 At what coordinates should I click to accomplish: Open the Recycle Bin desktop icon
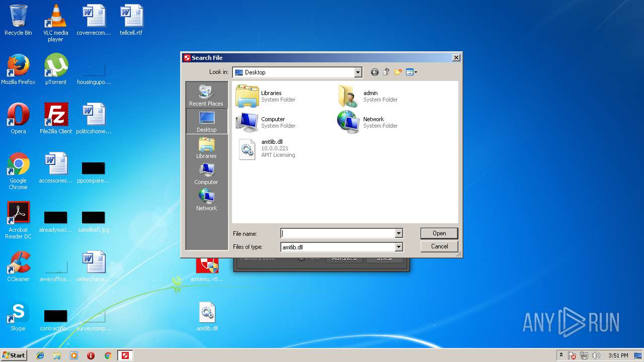18,20
